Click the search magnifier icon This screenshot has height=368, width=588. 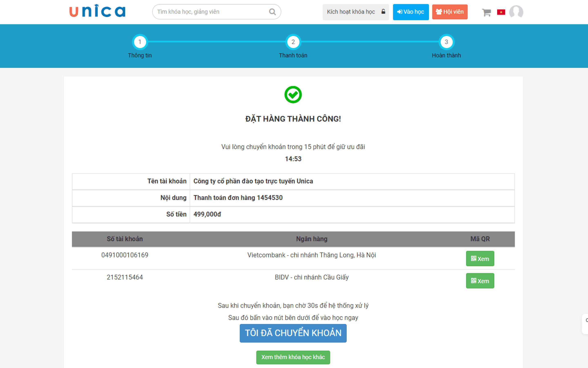pyautogui.click(x=272, y=12)
